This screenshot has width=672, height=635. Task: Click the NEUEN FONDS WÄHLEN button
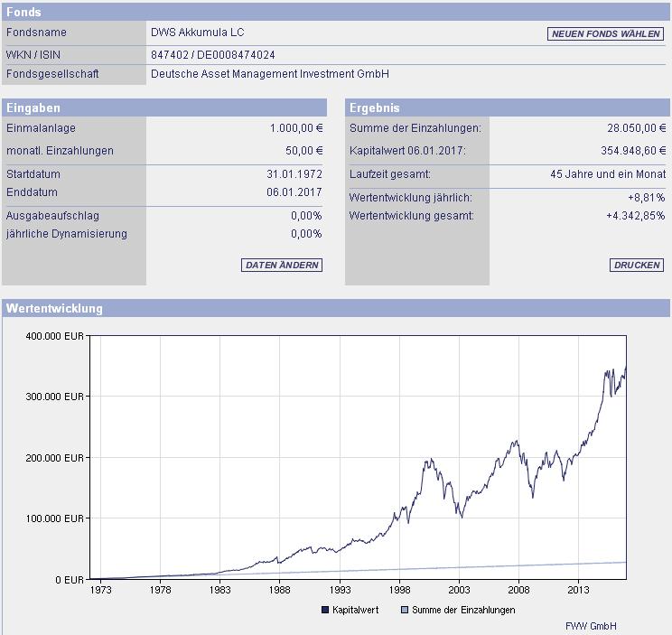point(605,33)
